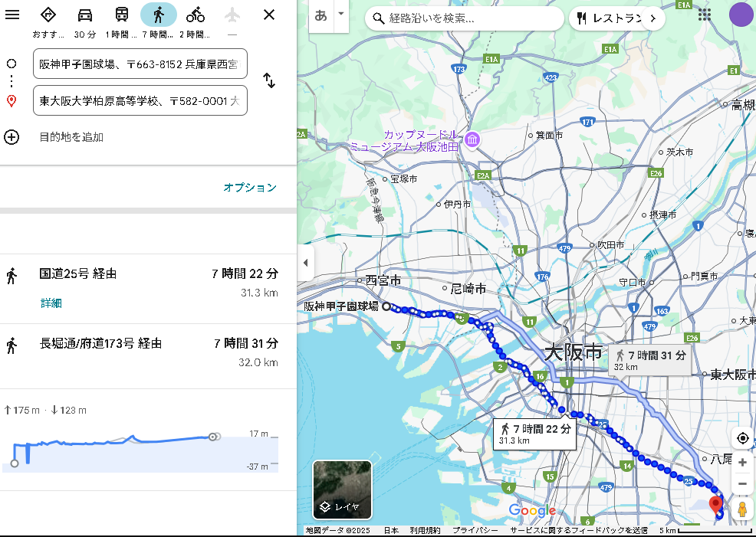Select the walking travel mode
This screenshot has width=756, height=537.
pyautogui.click(x=159, y=15)
